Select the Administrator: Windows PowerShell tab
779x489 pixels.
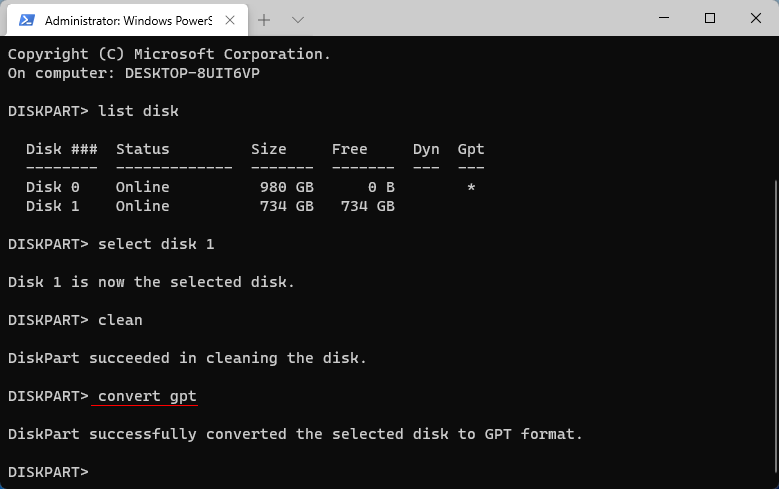(124, 19)
